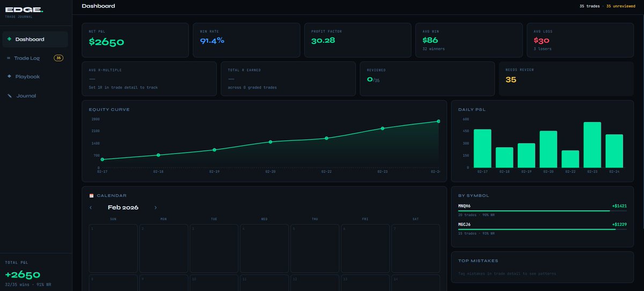Select the 02-23 point on equity curve

pyautogui.click(x=383, y=129)
